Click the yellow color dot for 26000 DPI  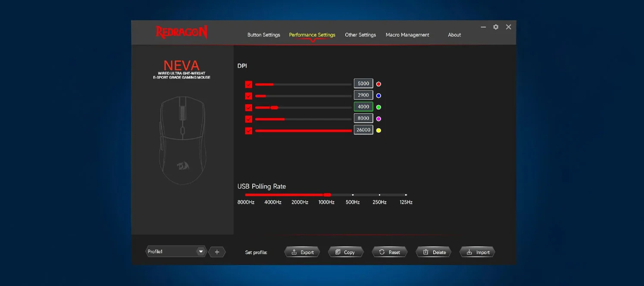(379, 131)
